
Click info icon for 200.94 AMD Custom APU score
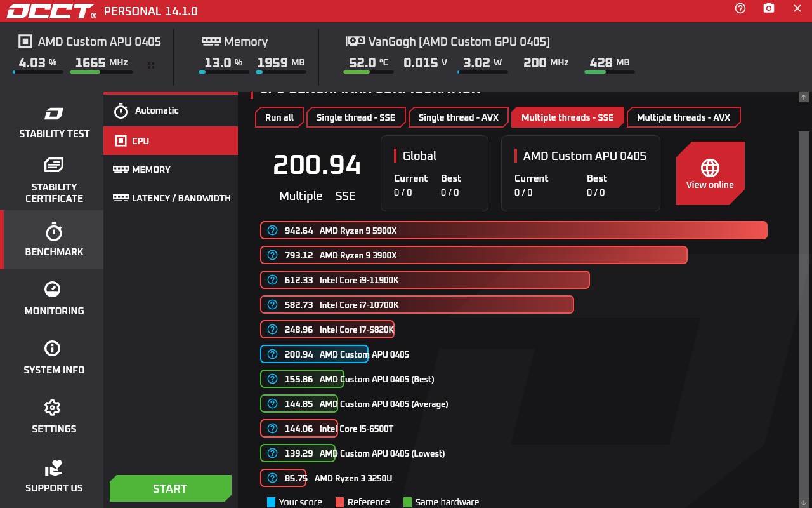coord(273,354)
